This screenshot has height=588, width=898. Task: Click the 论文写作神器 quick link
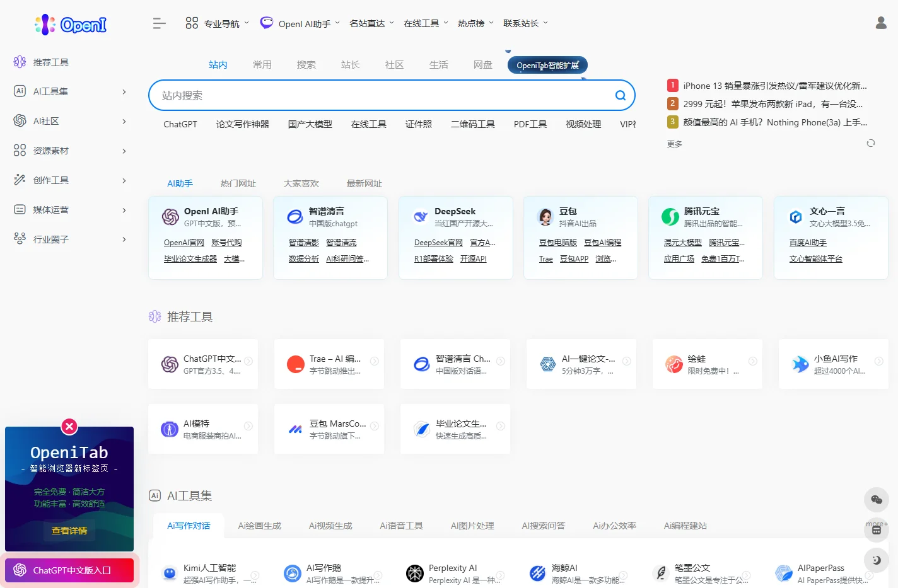(242, 124)
